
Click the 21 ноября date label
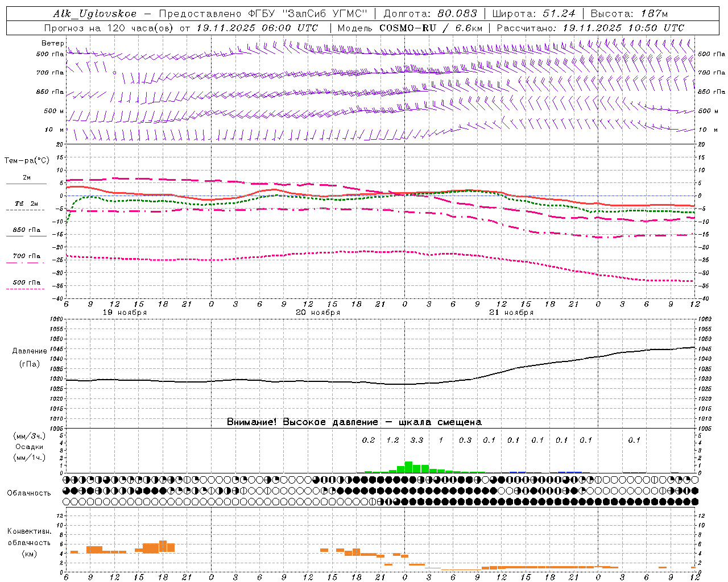click(511, 313)
